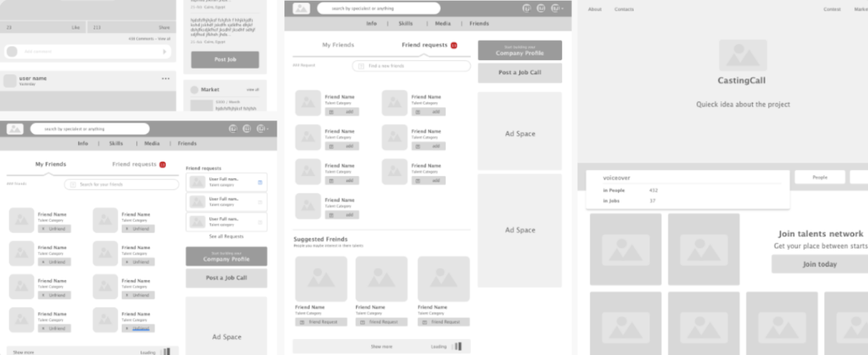Open Contacts on CastingCall landing page
The height and width of the screenshot is (355, 868).
point(624,9)
